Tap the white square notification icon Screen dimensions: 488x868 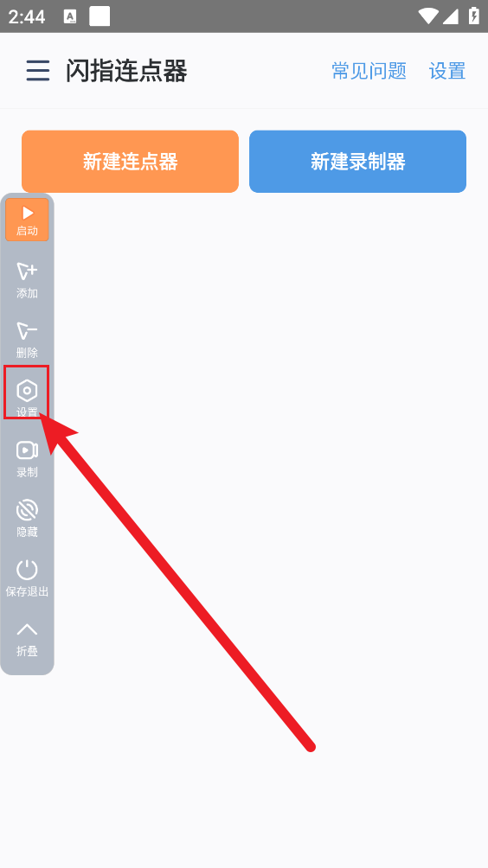pos(100,16)
